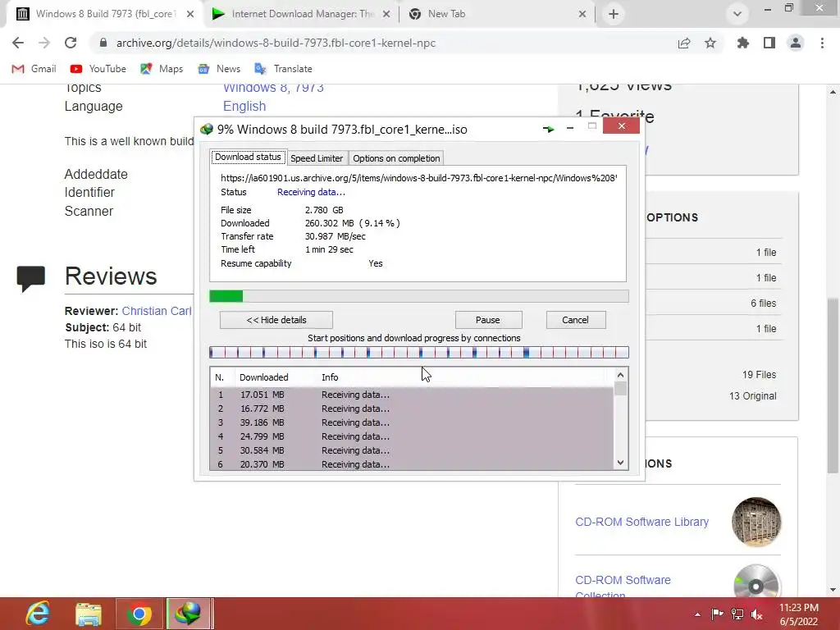Viewport: 840px width, 630px height.
Task: Click the IDM globe icon in dialog title
Action: point(206,129)
